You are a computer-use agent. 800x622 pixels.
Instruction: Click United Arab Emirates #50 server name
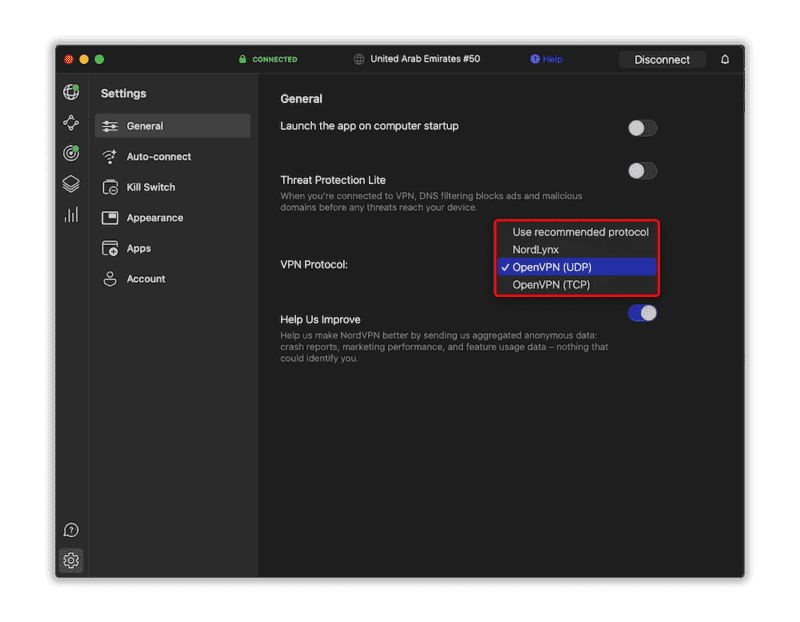click(x=425, y=59)
